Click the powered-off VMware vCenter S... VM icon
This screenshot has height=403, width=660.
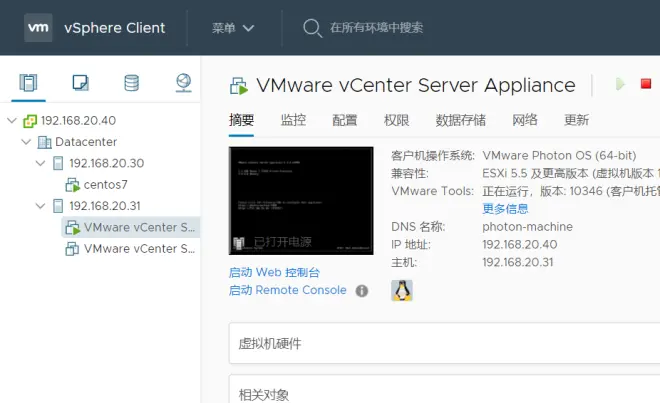[72, 249]
